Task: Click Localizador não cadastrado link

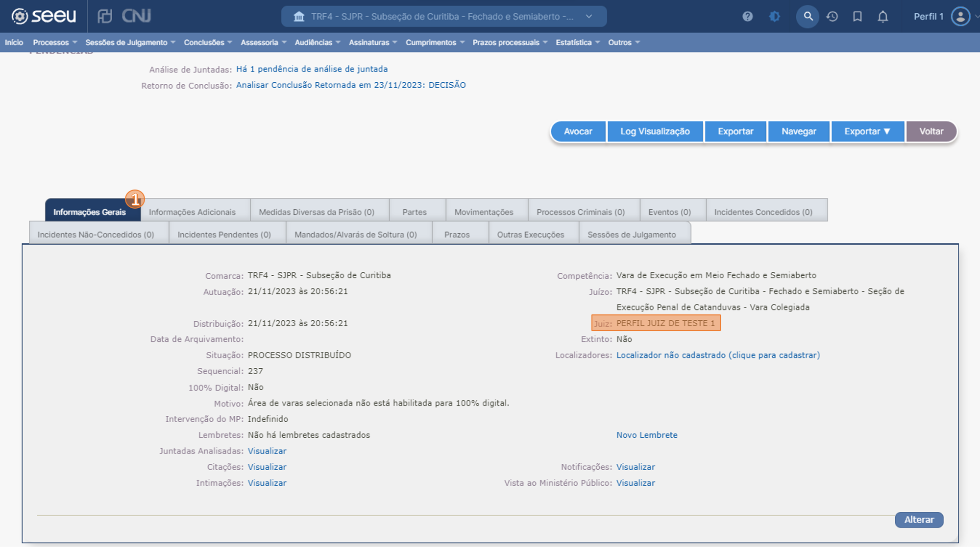Action: [x=718, y=355]
